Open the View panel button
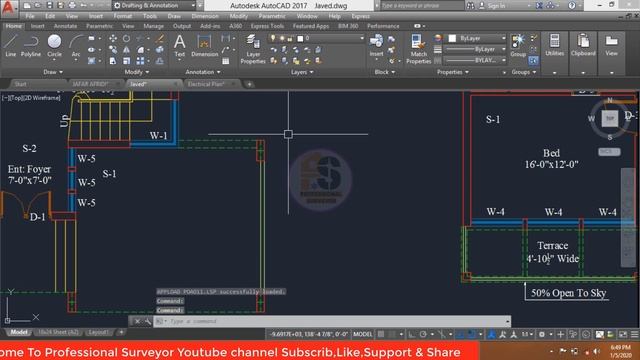The height and width of the screenshot is (360, 640). click(611, 45)
